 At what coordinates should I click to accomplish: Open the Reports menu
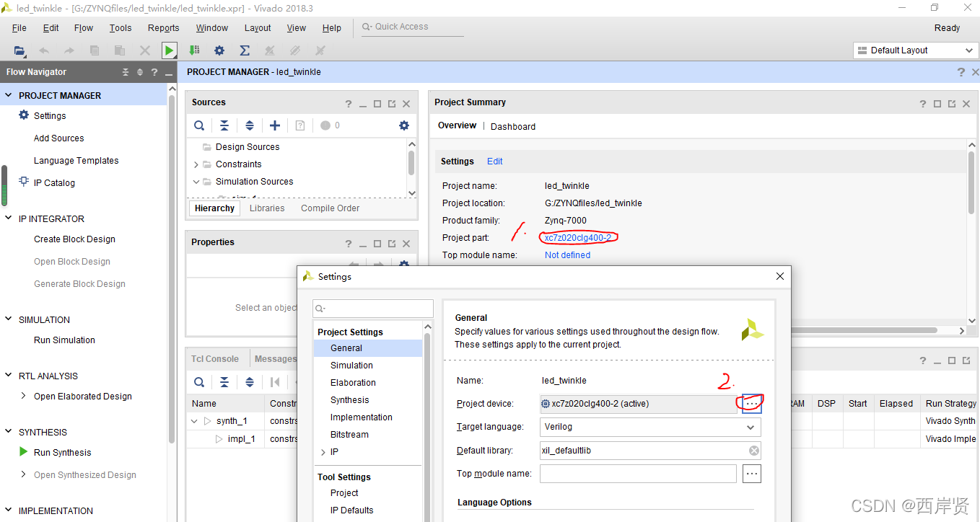pyautogui.click(x=163, y=28)
